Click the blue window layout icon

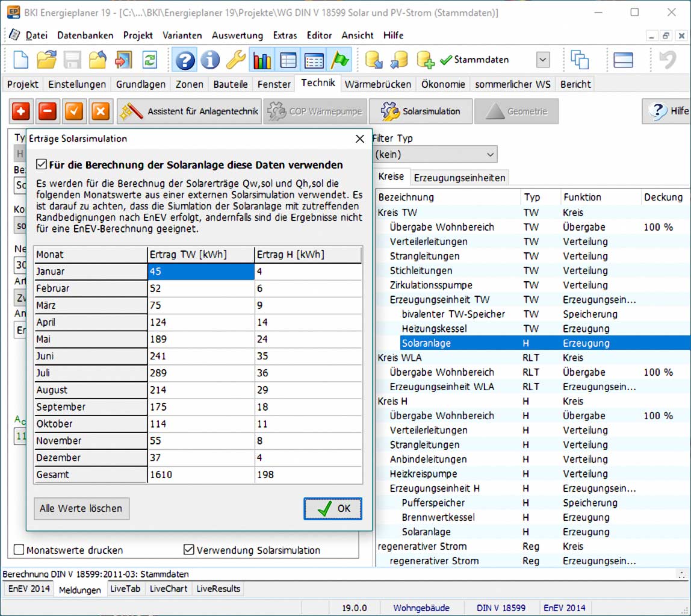pos(623,60)
